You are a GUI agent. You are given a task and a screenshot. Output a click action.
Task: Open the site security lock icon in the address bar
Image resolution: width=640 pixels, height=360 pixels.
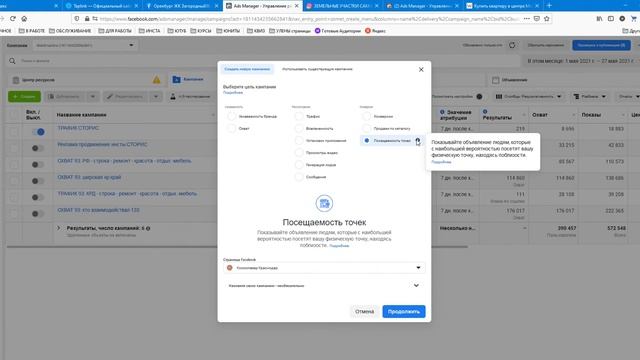pos(87,19)
